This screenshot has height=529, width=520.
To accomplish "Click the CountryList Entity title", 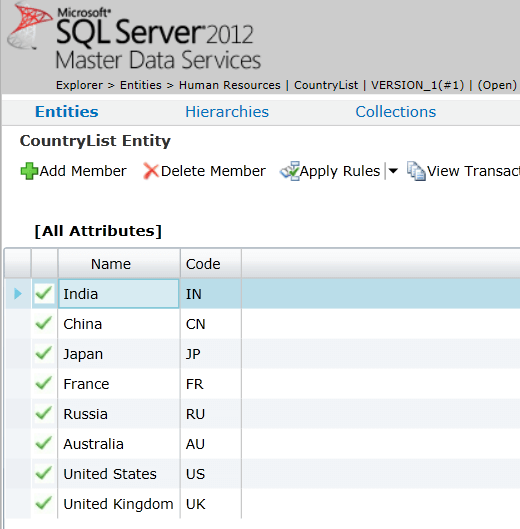I will point(95,141).
